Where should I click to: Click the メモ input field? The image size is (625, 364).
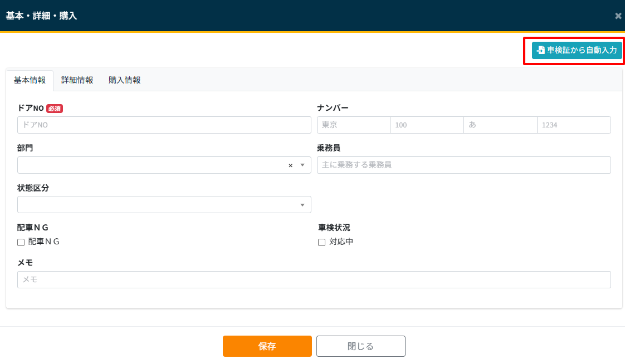click(314, 279)
